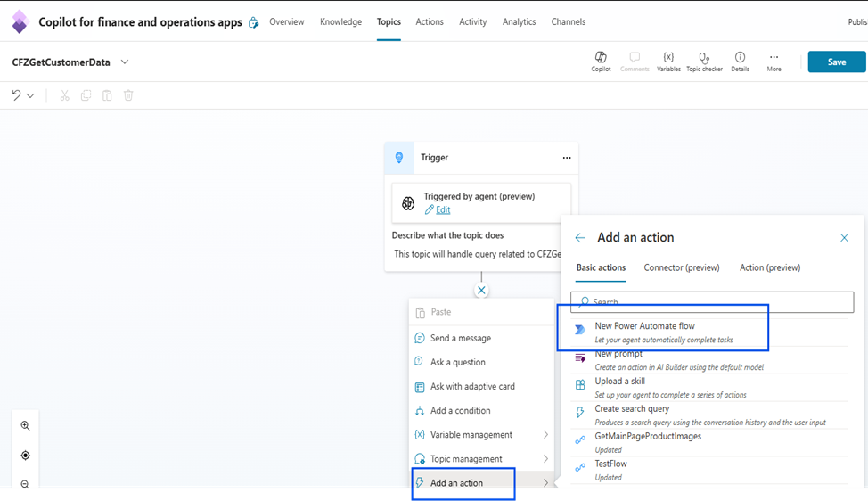Click the Copy icon in edit toolbar

point(86,95)
